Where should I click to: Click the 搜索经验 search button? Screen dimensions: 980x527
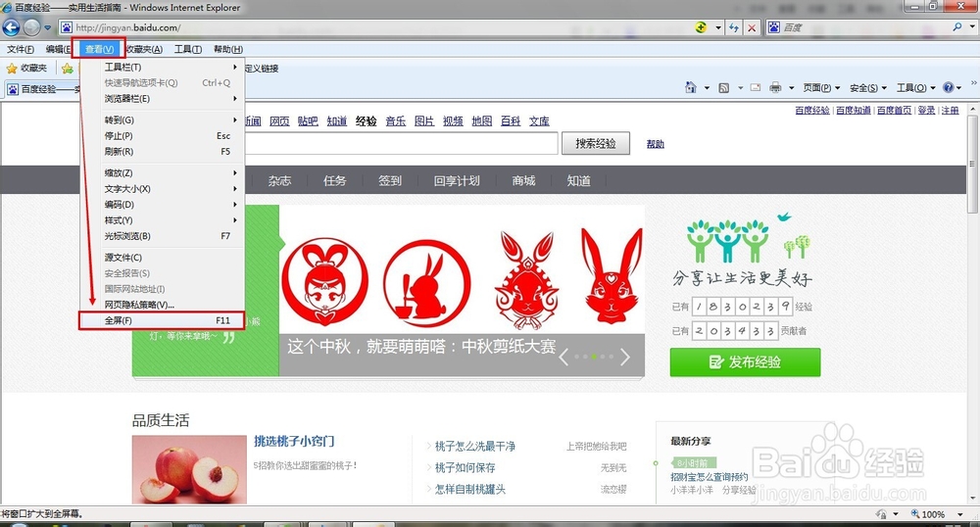click(x=595, y=144)
